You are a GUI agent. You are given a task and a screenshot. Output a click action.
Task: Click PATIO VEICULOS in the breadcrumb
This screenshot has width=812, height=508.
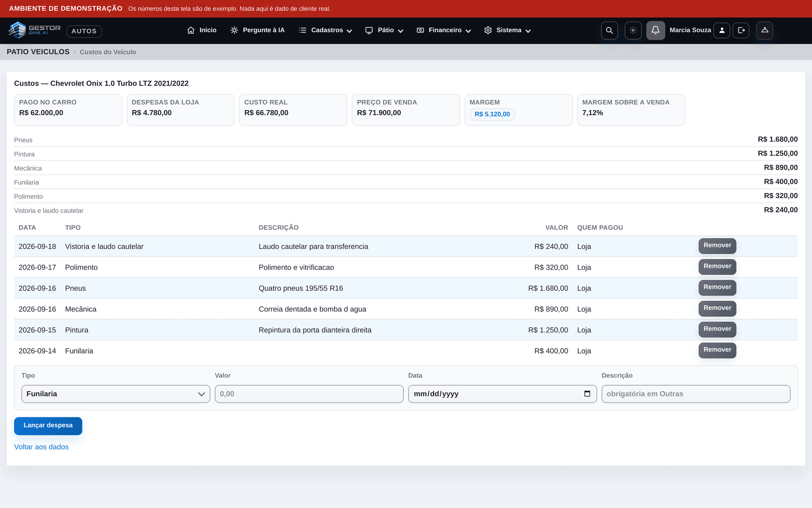tap(38, 52)
